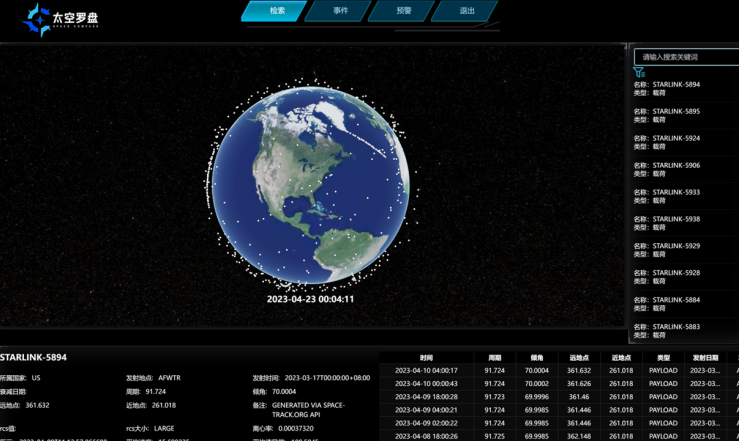Select STARLINK-5938 in the results list
The height and width of the screenshot is (441, 739).
click(x=680, y=224)
